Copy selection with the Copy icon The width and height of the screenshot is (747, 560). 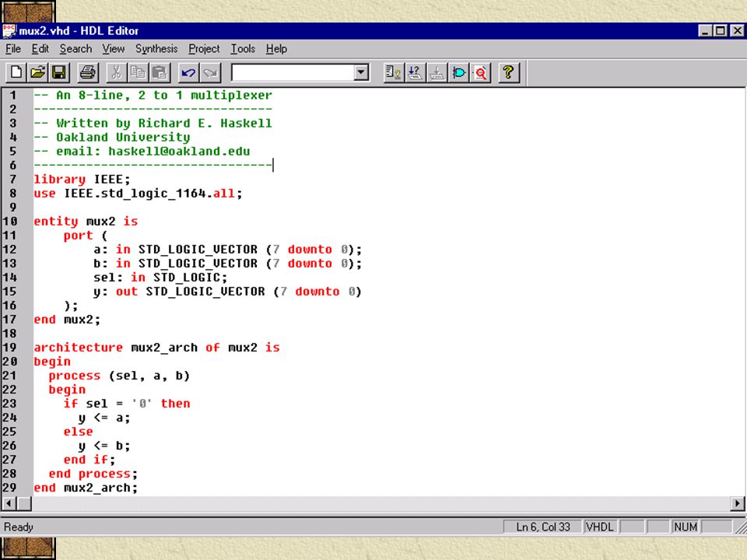tap(138, 73)
